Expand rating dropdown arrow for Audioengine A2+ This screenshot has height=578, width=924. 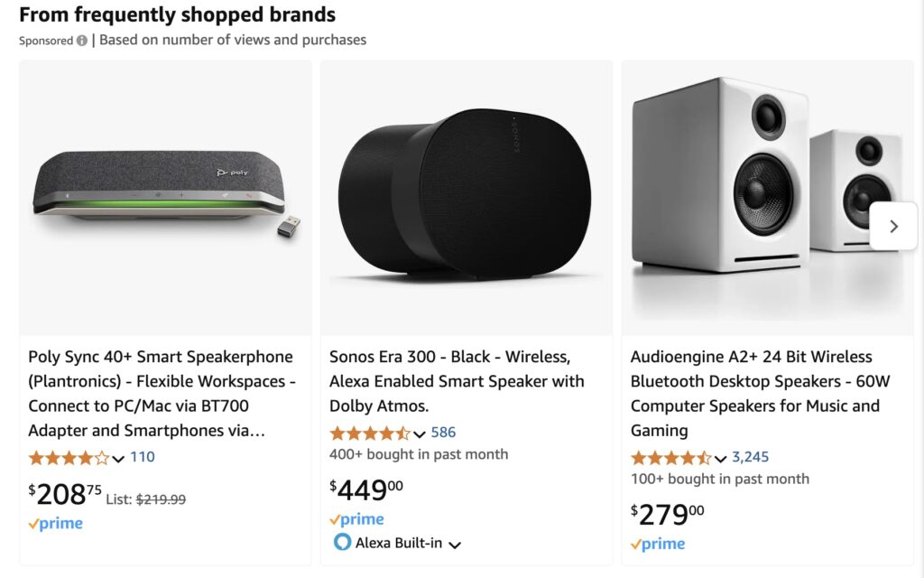720,459
